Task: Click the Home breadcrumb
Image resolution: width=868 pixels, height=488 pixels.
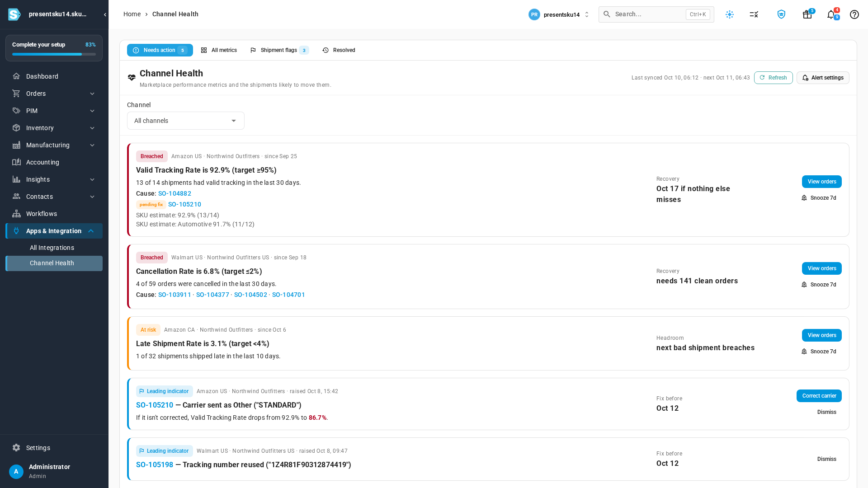Action: coord(132,14)
